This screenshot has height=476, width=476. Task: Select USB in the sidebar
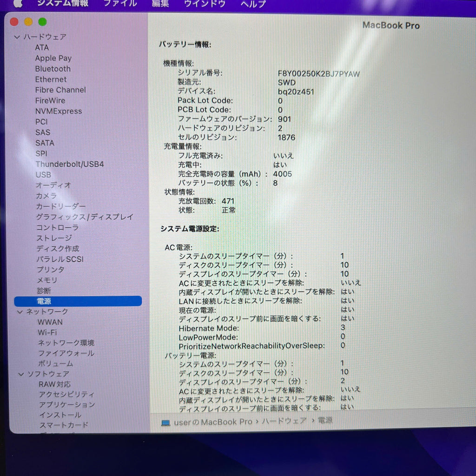(x=43, y=175)
